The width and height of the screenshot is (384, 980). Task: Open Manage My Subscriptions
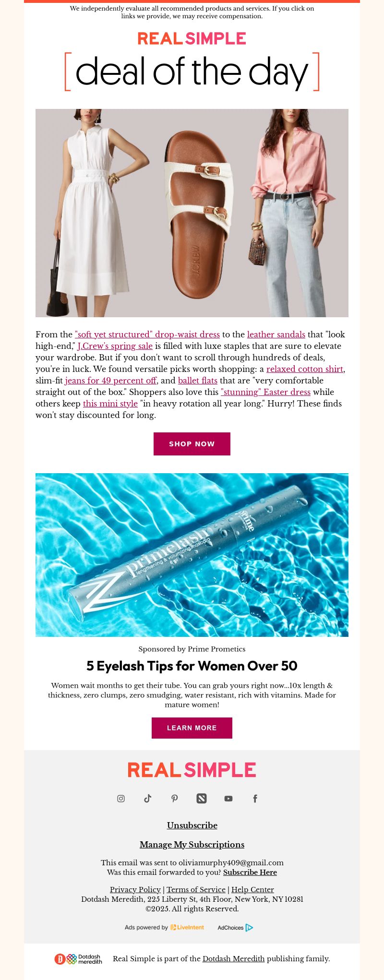click(x=192, y=845)
